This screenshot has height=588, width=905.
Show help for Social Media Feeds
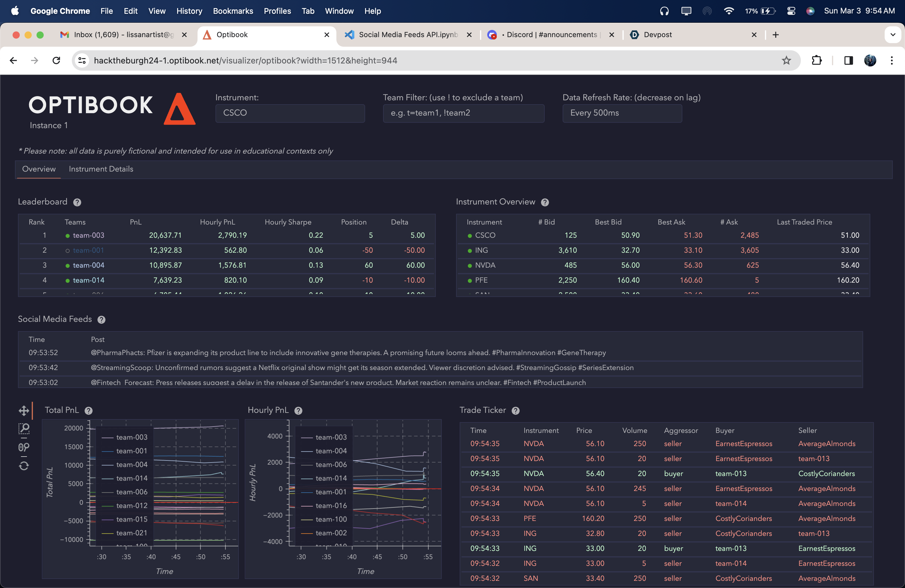pyautogui.click(x=101, y=319)
